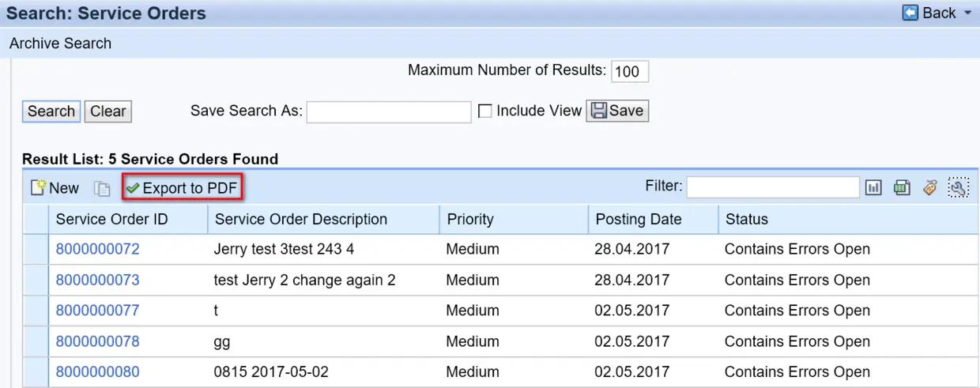Select the row of order 8000000077 via row selector

[x=36, y=311]
